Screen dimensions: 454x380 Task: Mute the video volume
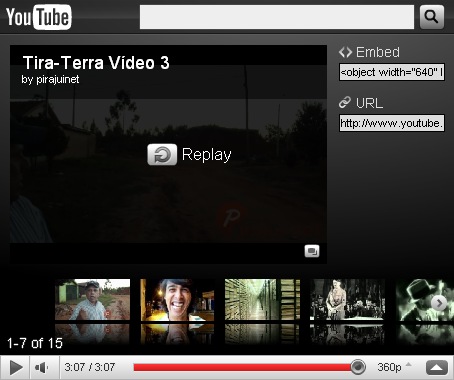coord(42,368)
